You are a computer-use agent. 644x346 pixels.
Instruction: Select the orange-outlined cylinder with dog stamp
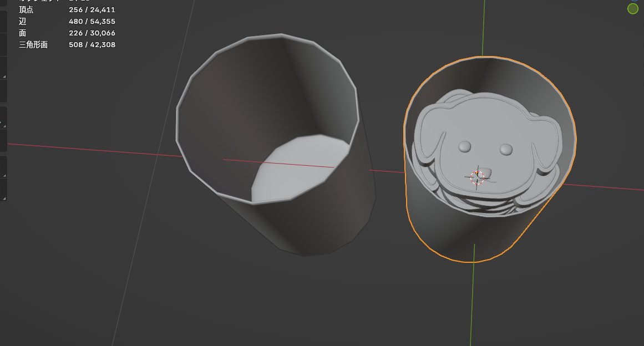pos(490,159)
